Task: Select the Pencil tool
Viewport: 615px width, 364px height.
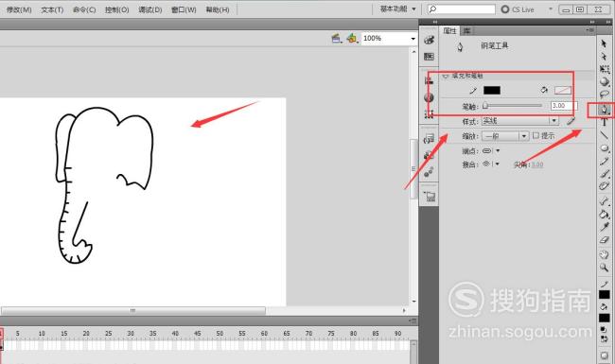Action: (x=604, y=161)
